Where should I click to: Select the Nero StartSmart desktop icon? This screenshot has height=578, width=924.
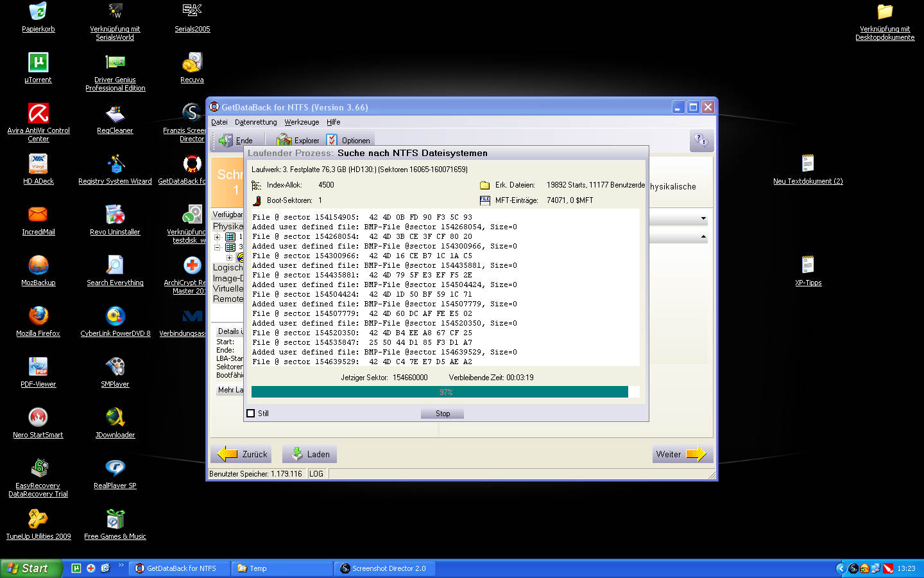(38, 417)
